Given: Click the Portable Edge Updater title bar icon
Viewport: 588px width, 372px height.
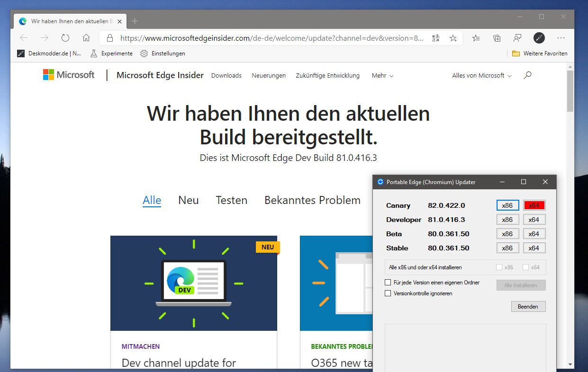Looking at the screenshot, I should pos(380,182).
